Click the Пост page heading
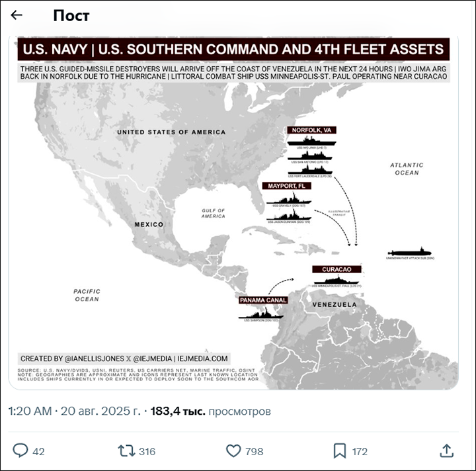Image resolution: width=476 pixels, height=471 pixels. [71, 15]
